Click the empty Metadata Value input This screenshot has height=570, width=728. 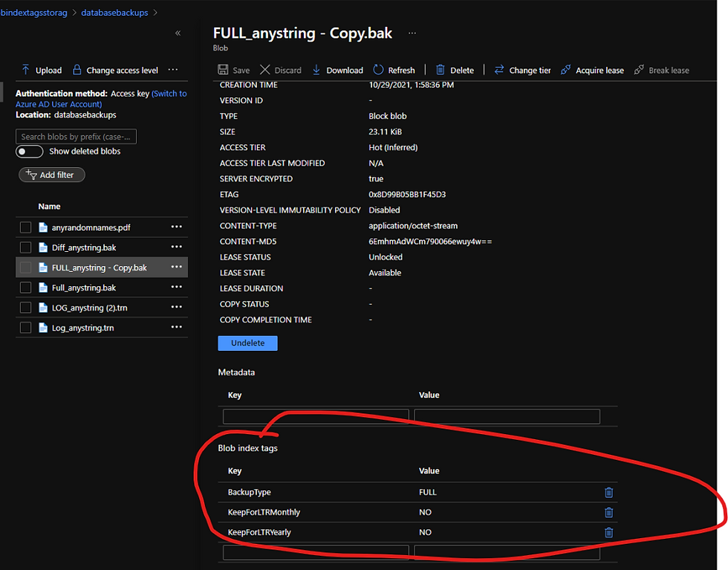507,417
